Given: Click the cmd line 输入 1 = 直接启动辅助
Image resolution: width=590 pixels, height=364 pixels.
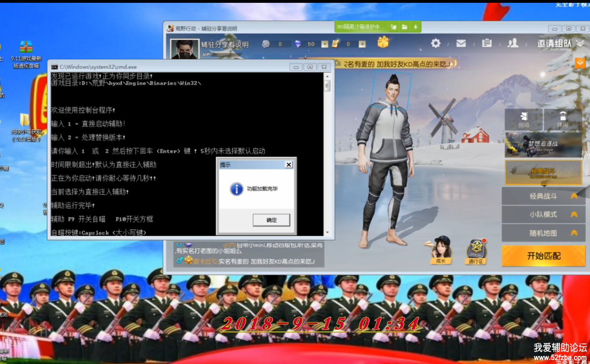Looking at the screenshot, I should pos(88,124).
